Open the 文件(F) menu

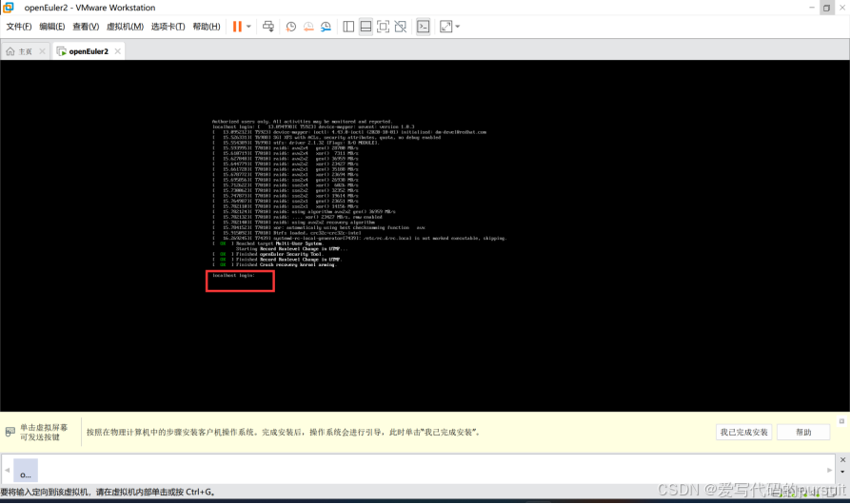click(18, 27)
